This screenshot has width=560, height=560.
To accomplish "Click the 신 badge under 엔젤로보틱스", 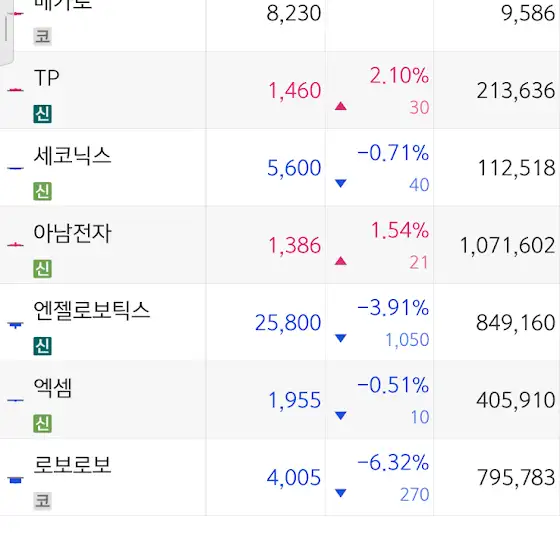I will tap(42, 346).
